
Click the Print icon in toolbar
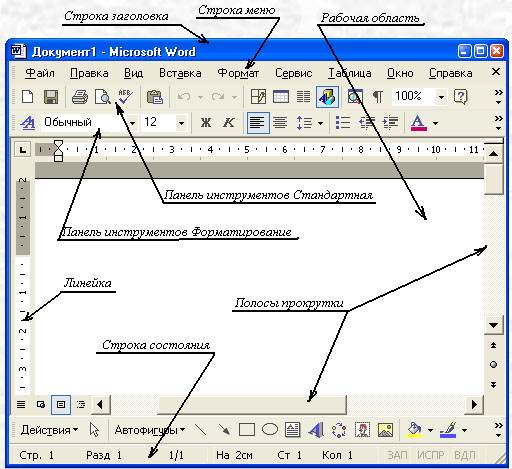coord(80,97)
